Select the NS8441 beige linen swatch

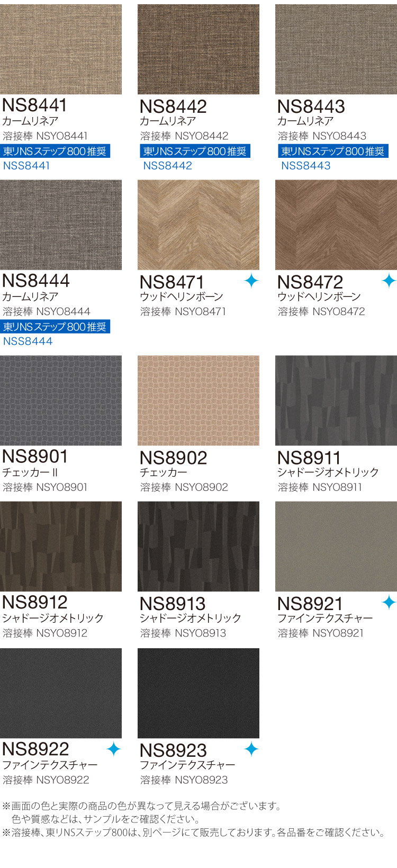point(61,49)
